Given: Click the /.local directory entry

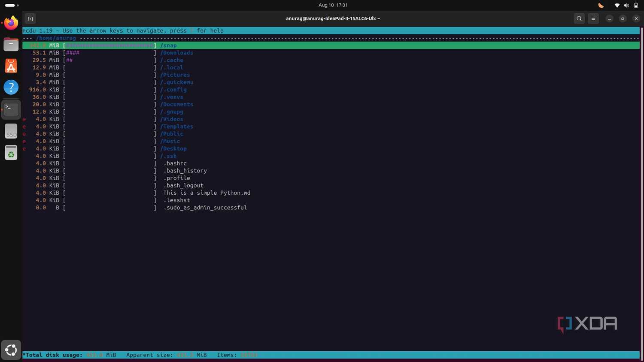Looking at the screenshot, I should pos(172,67).
